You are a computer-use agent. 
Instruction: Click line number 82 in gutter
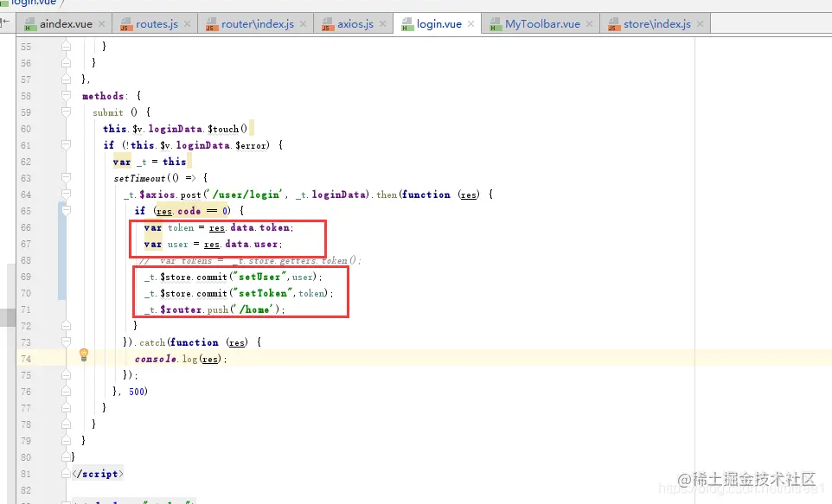(x=26, y=490)
